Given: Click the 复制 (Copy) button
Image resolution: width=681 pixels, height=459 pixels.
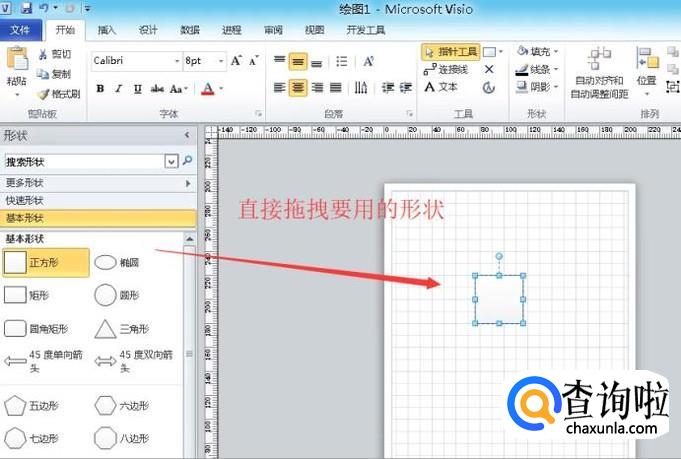Looking at the screenshot, I should click(55, 74).
